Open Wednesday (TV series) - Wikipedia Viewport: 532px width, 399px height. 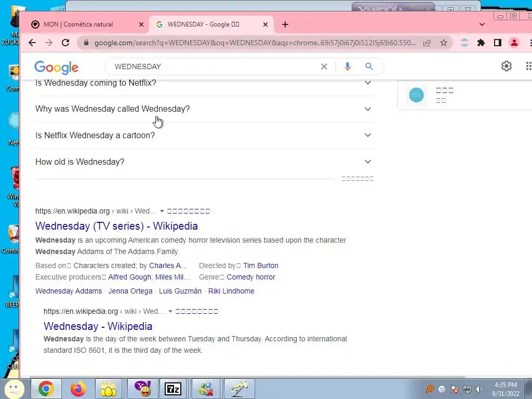pyautogui.click(x=116, y=226)
